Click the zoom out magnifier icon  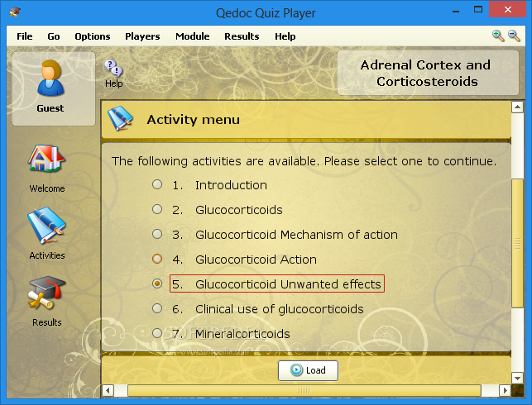(x=514, y=36)
